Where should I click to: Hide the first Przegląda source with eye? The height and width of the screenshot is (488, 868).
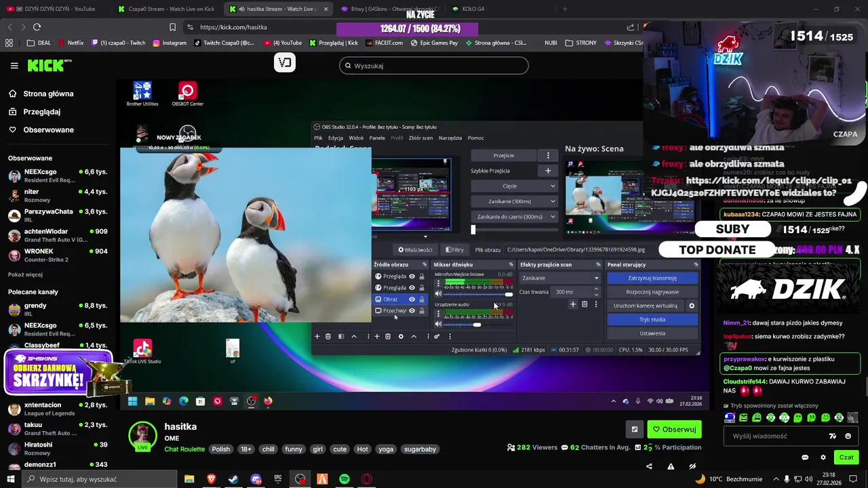[x=412, y=277]
